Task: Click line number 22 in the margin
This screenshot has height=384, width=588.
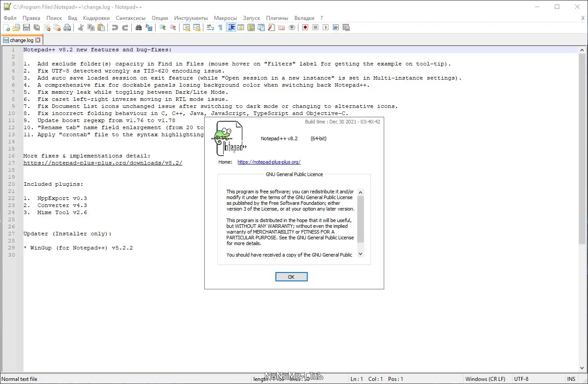Action: [x=11, y=198]
